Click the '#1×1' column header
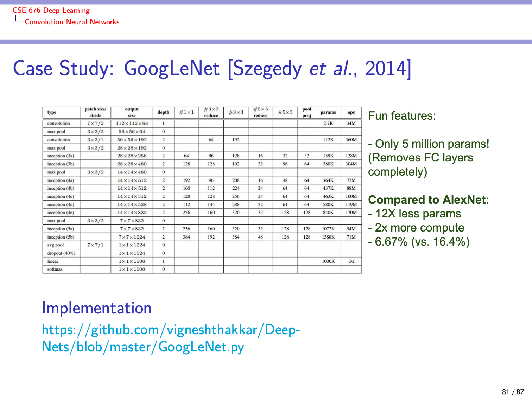The width and height of the screenshot is (532, 399). pyautogui.click(x=186, y=112)
